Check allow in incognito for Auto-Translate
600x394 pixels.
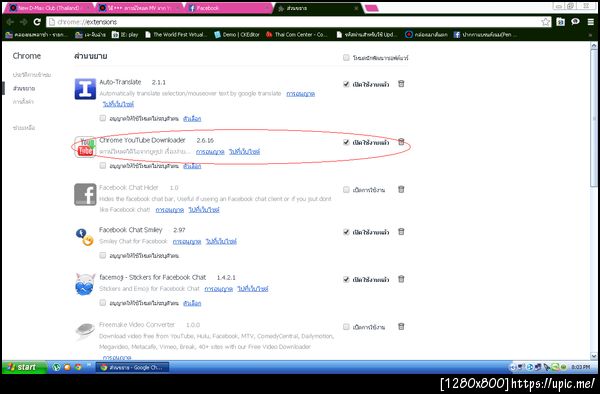(x=103, y=118)
